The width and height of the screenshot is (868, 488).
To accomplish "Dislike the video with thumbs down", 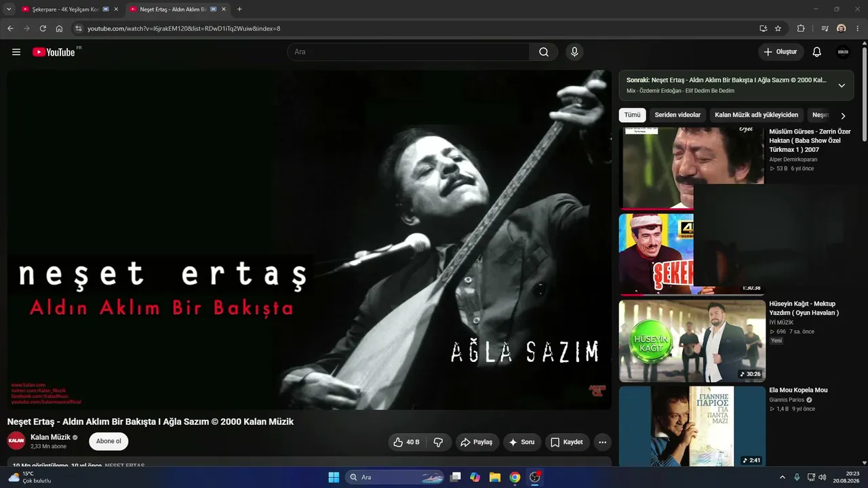I will (x=438, y=442).
